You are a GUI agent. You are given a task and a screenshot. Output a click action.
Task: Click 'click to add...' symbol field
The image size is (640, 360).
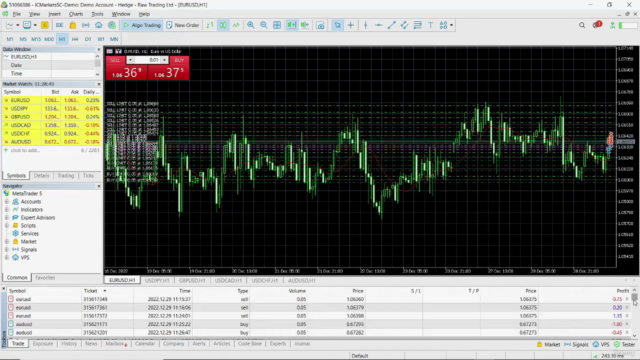coord(25,151)
